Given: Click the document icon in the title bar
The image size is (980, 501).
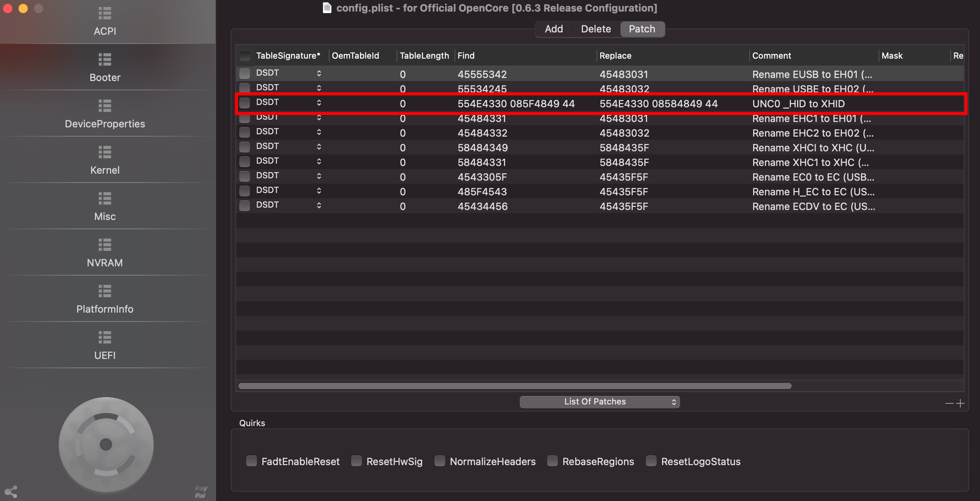Looking at the screenshot, I should 327,8.
